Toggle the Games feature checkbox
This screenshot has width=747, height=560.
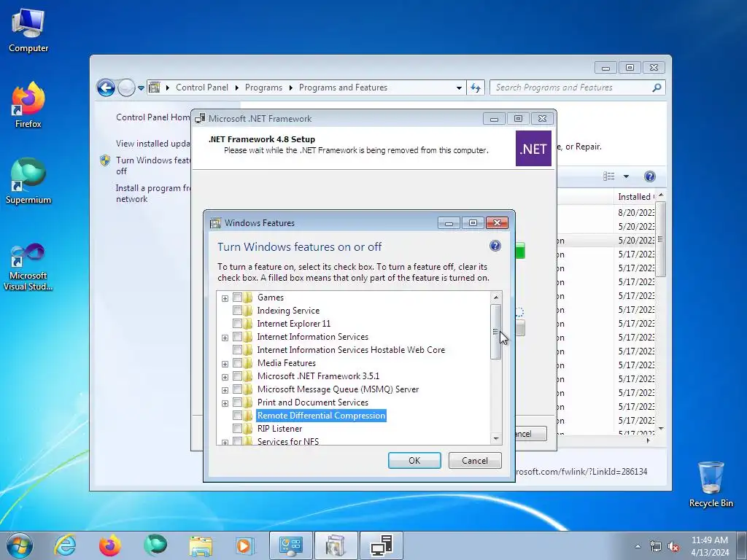click(x=237, y=297)
